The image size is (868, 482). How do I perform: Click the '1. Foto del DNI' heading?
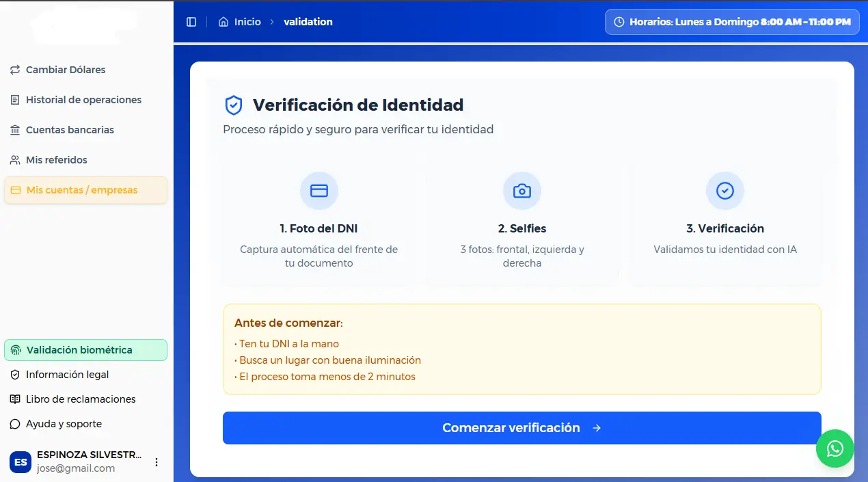tap(319, 228)
